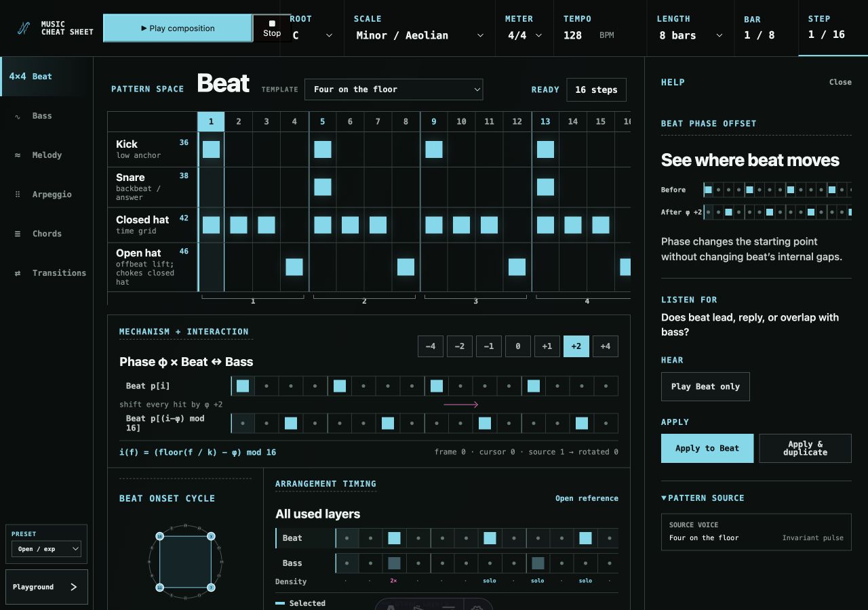This screenshot has height=610, width=868.
Task: Click onset node 3 on beat cycle
Action: 211,536
